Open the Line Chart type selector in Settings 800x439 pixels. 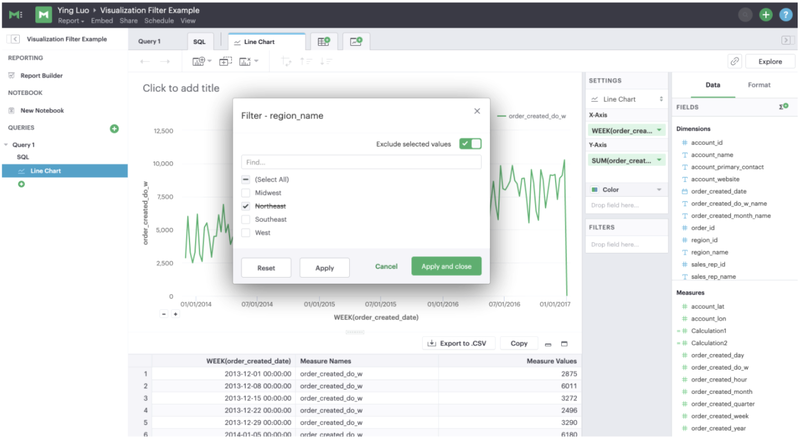point(627,99)
